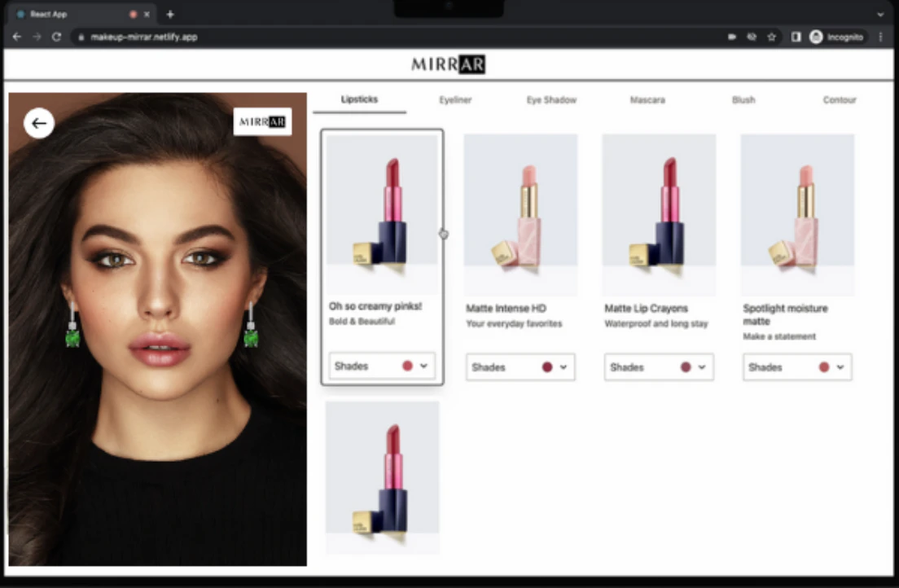Open the Chrome three-dot menu

[x=881, y=36]
